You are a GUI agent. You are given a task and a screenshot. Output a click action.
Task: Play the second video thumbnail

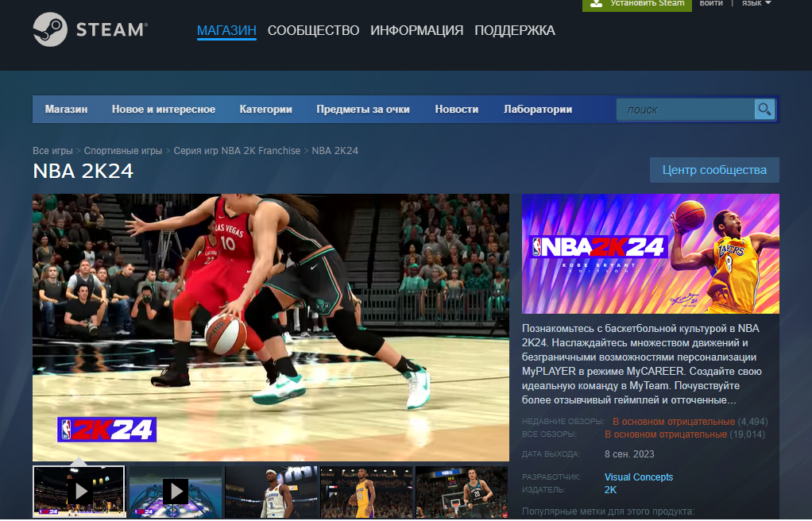click(x=176, y=491)
